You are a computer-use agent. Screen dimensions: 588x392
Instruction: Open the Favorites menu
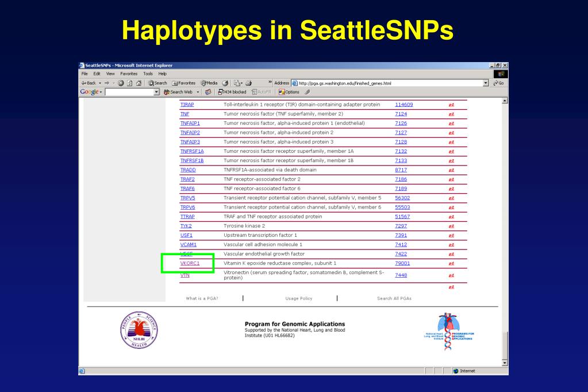pyautogui.click(x=129, y=74)
